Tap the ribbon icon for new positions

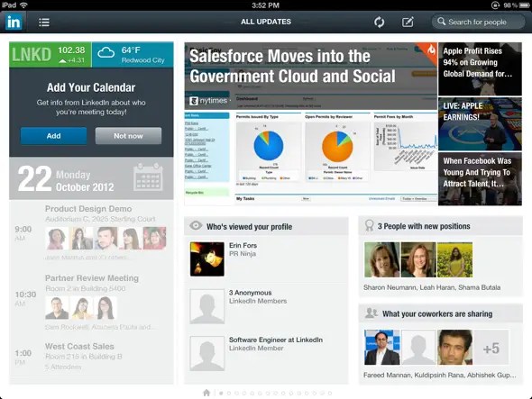pos(369,225)
